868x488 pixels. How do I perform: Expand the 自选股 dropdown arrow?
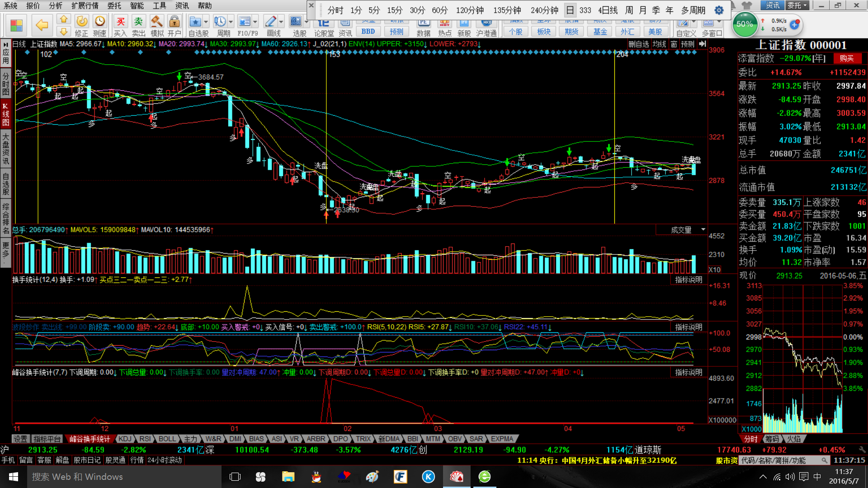[x=206, y=22]
